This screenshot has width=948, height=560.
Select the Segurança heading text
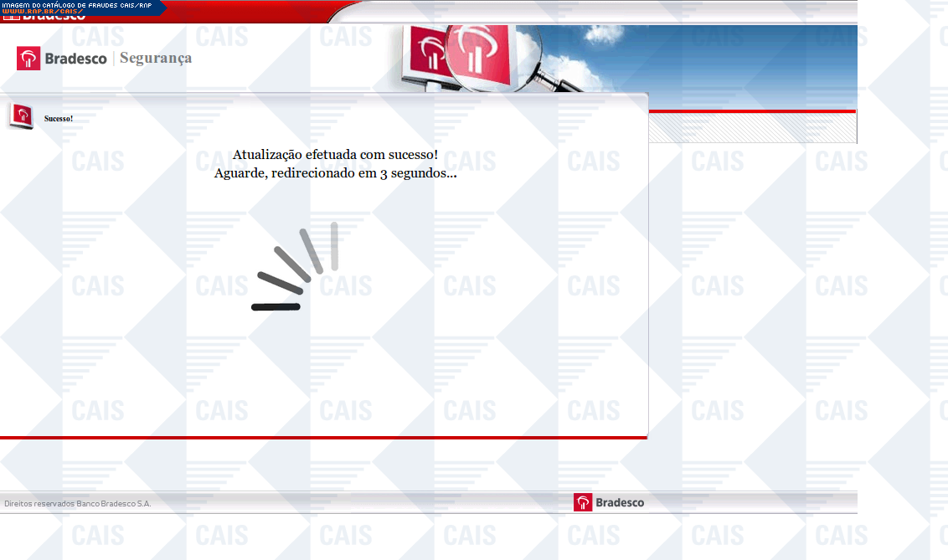coord(156,58)
